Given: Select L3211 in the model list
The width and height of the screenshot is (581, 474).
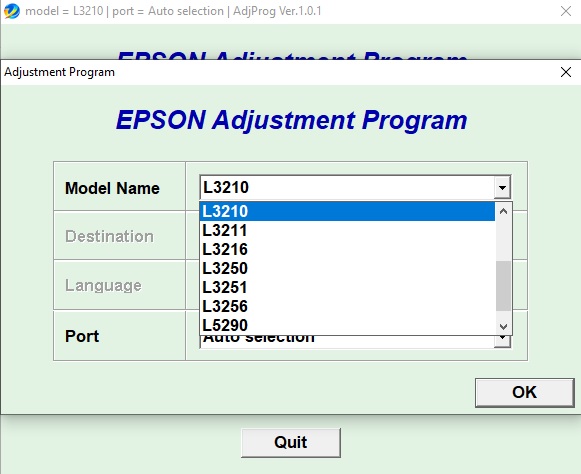Looking at the screenshot, I should pos(347,231).
